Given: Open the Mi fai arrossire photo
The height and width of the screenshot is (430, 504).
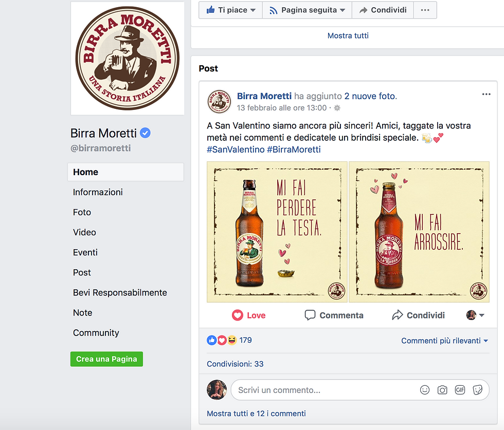Looking at the screenshot, I should point(419,232).
